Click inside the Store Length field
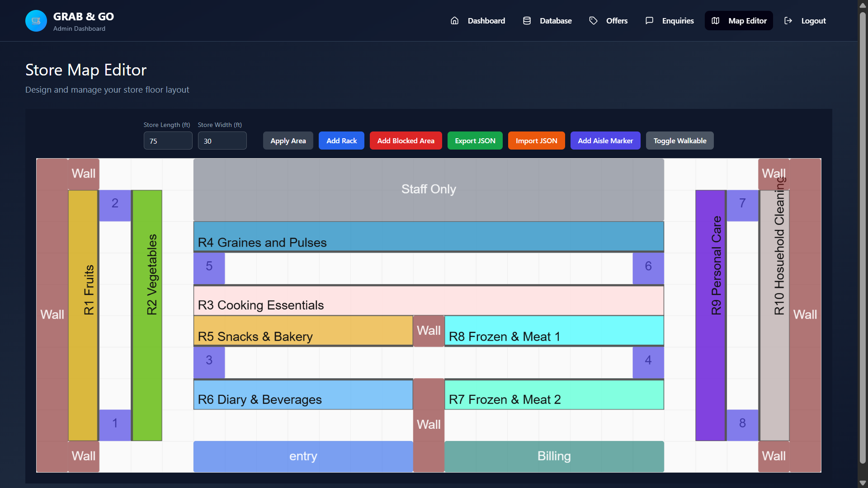This screenshot has height=488, width=868. 168,141
